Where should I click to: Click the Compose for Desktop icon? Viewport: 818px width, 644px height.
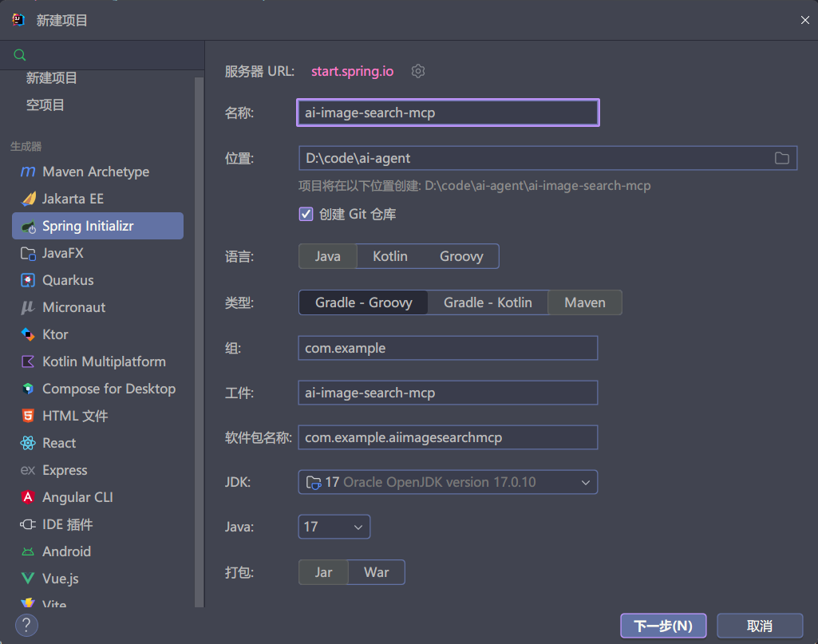pyautogui.click(x=28, y=389)
